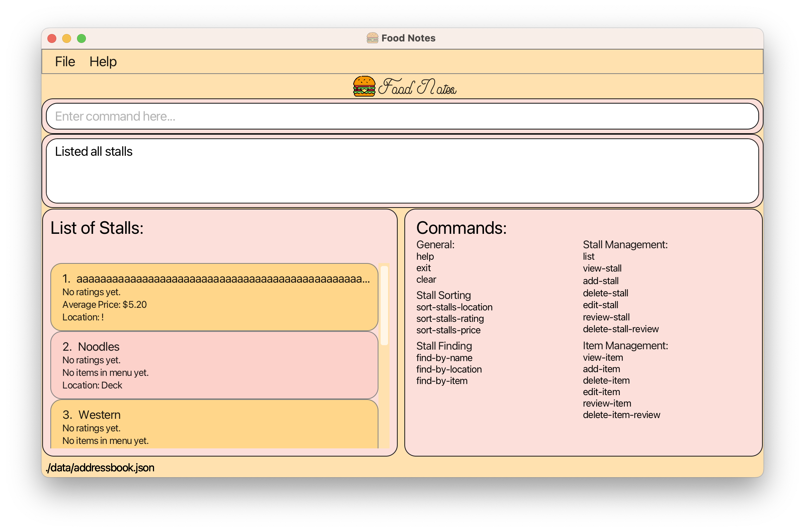
Task: Click the green maximize window button
Action: (81, 38)
